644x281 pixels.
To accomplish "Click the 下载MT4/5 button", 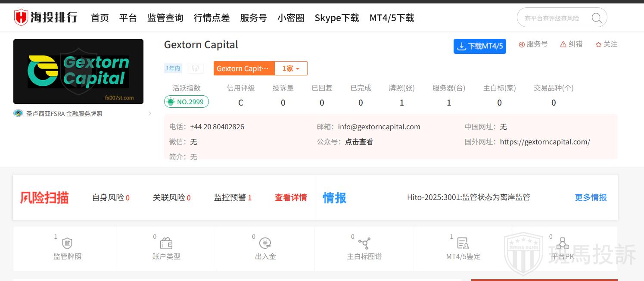I will pos(479,46).
